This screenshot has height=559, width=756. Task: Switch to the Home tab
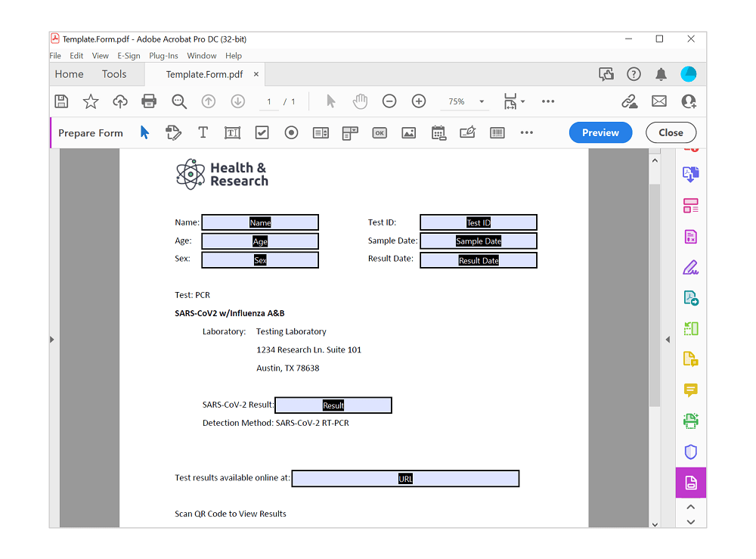pos(69,73)
